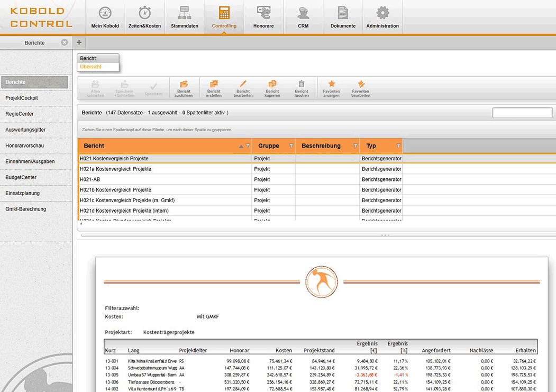Click the Kobold Control logo
This screenshot has height=392, width=556.
coord(41,17)
